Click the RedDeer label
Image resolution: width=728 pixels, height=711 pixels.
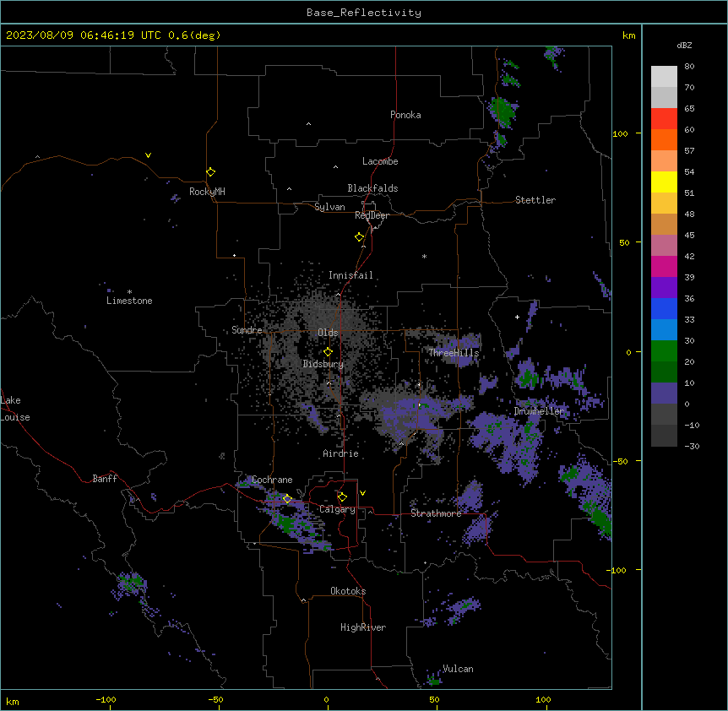(x=372, y=215)
